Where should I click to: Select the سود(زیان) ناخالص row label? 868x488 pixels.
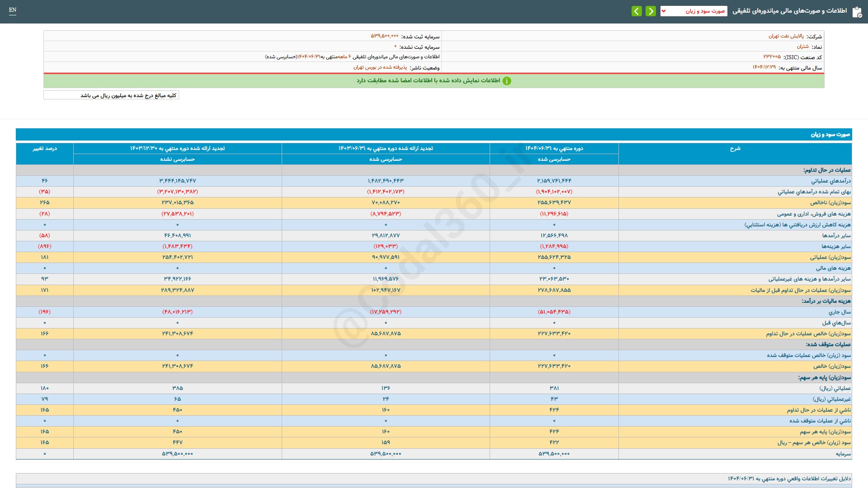point(830,203)
